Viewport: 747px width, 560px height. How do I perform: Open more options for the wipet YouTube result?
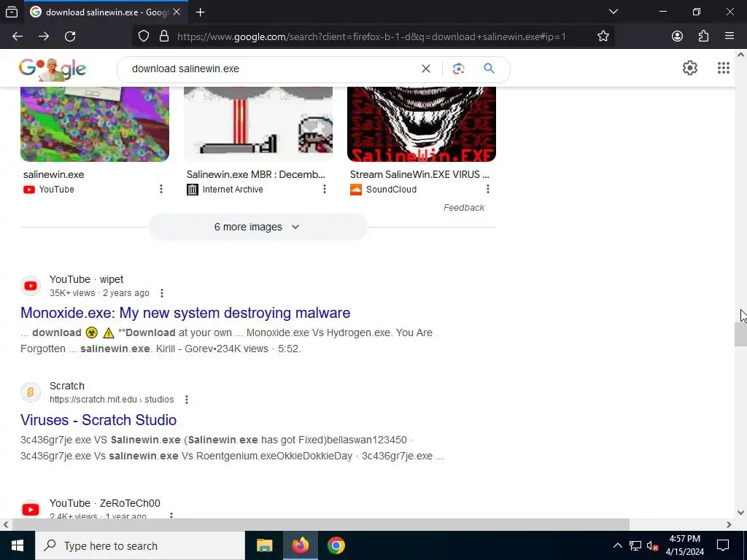pos(162,293)
